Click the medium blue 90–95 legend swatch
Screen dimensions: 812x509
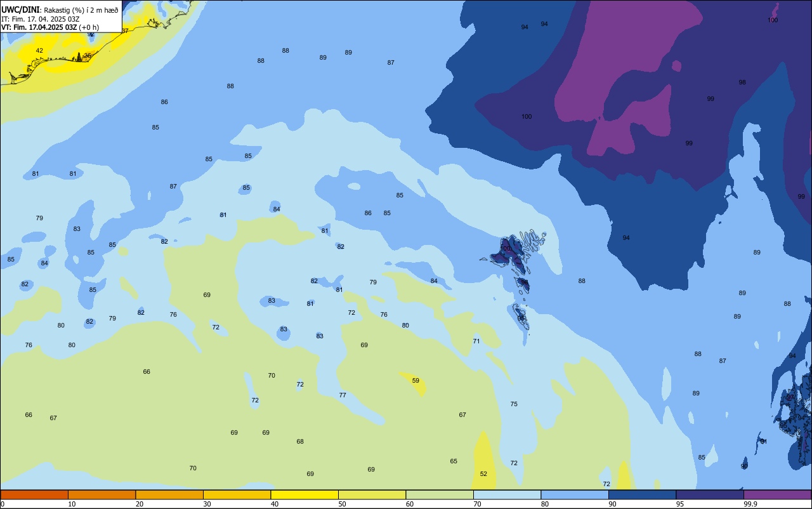(x=642, y=494)
